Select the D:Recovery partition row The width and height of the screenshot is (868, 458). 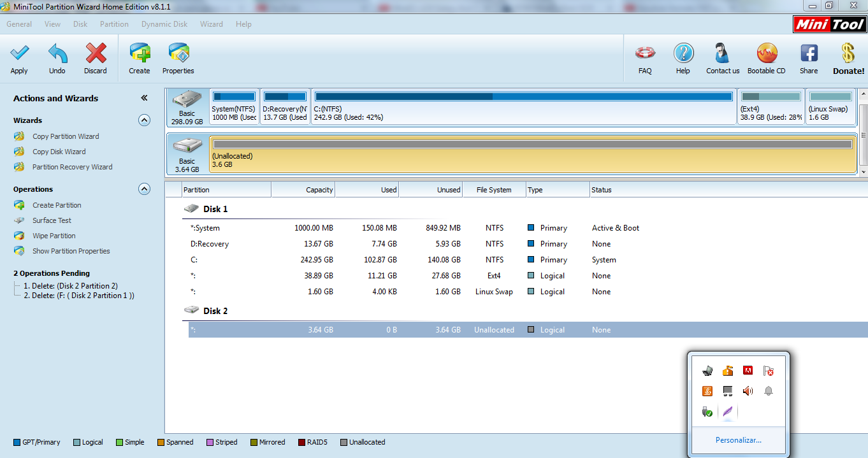pos(528,244)
